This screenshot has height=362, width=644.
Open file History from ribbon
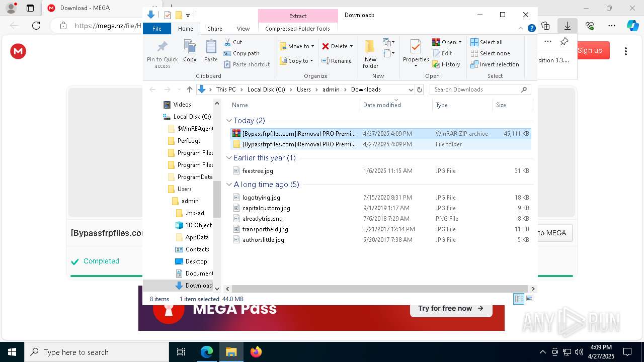point(446,64)
